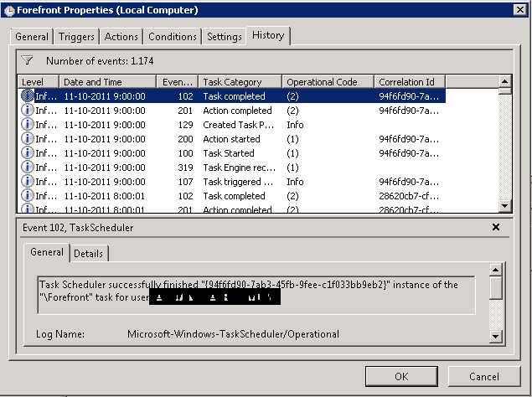Select the event General tab
The image size is (532, 397).
pos(47,252)
